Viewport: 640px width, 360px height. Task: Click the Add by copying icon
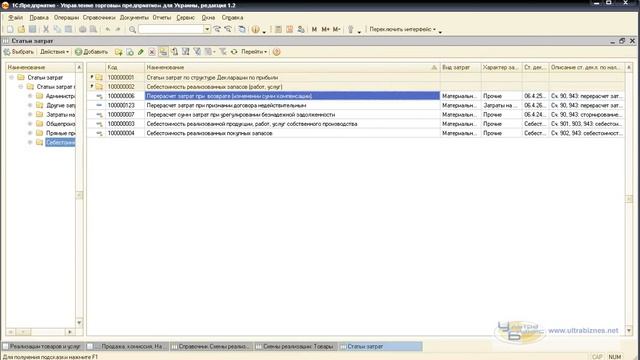coord(130,52)
